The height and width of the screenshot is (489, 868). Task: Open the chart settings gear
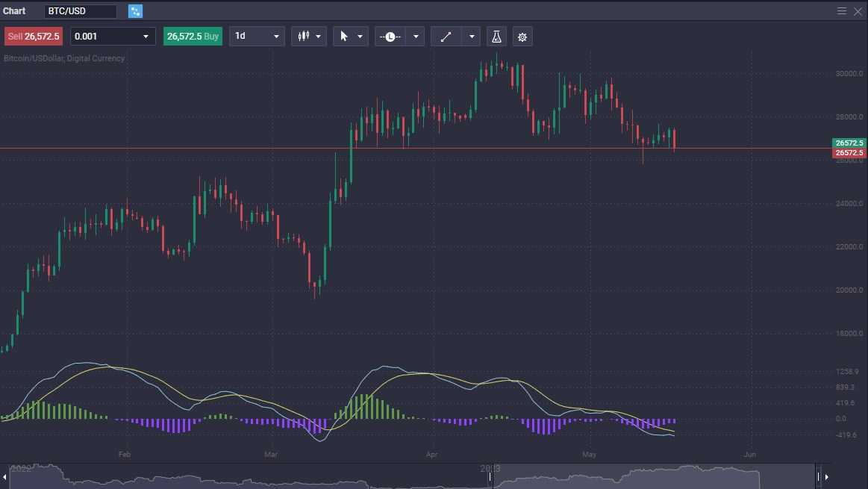coord(522,36)
